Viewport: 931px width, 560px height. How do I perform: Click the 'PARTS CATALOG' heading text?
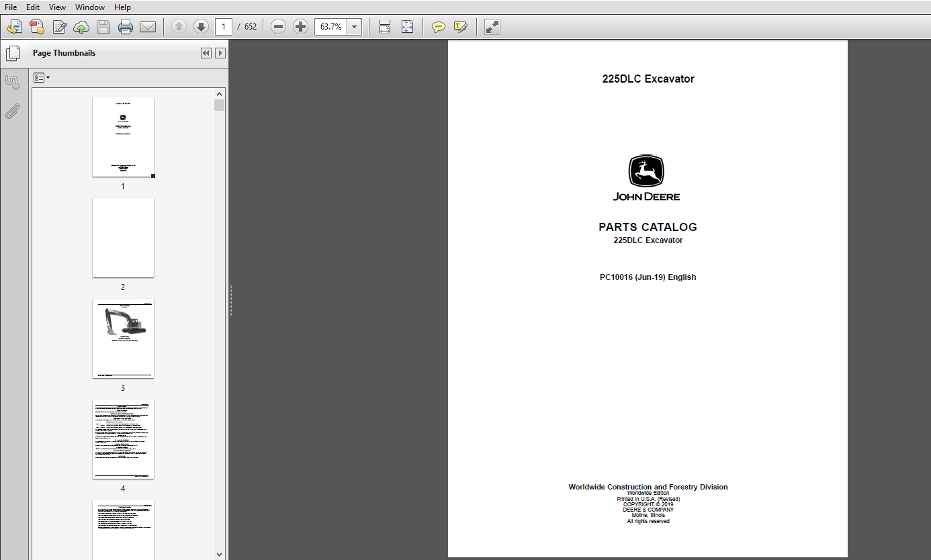click(x=648, y=227)
